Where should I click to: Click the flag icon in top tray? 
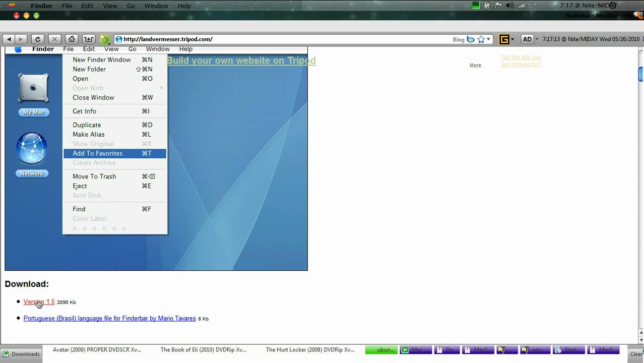498,6
